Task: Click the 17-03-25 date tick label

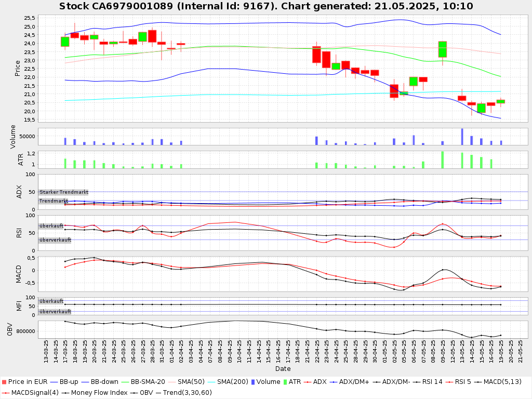Action: coord(65,352)
